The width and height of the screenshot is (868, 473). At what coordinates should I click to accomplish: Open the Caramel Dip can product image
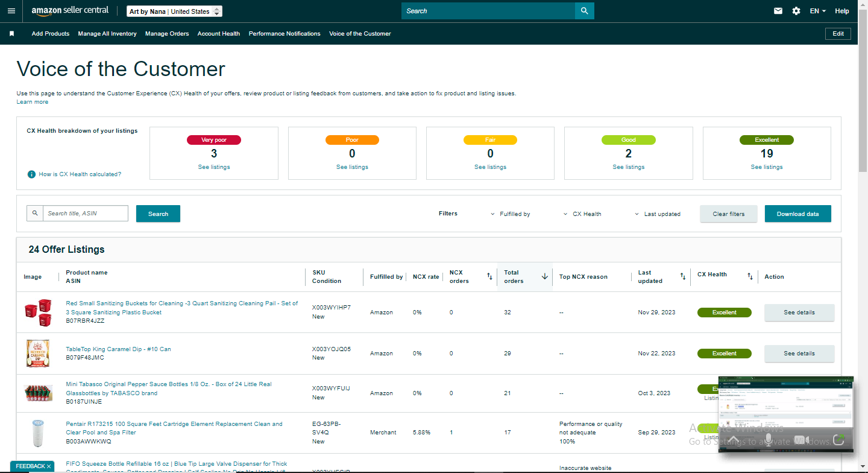point(37,354)
